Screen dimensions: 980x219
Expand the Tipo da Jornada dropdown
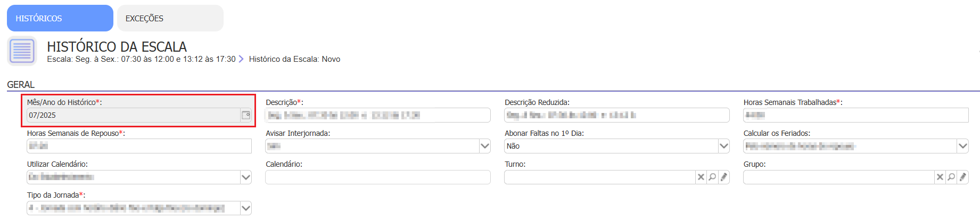pos(246,208)
